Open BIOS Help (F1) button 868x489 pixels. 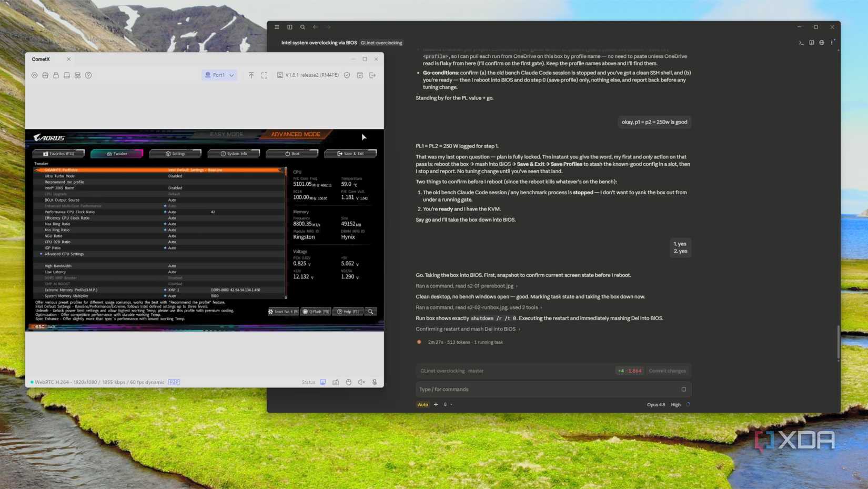click(x=348, y=312)
